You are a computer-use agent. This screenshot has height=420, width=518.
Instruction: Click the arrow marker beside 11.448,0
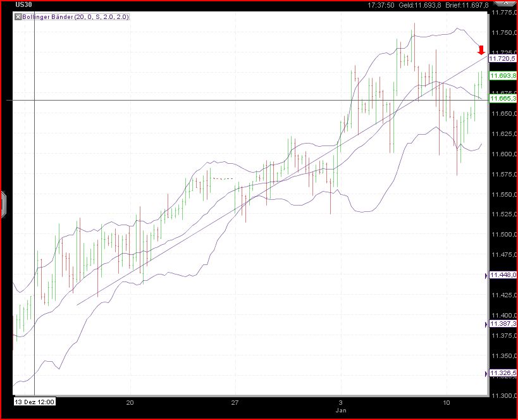(x=486, y=275)
